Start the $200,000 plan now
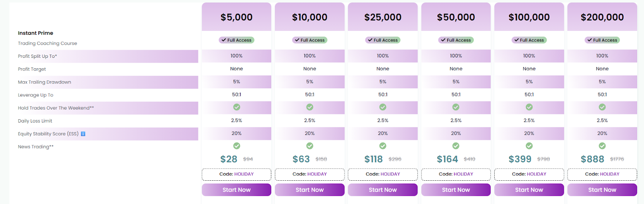The height and width of the screenshot is (204, 644). pyautogui.click(x=602, y=190)
